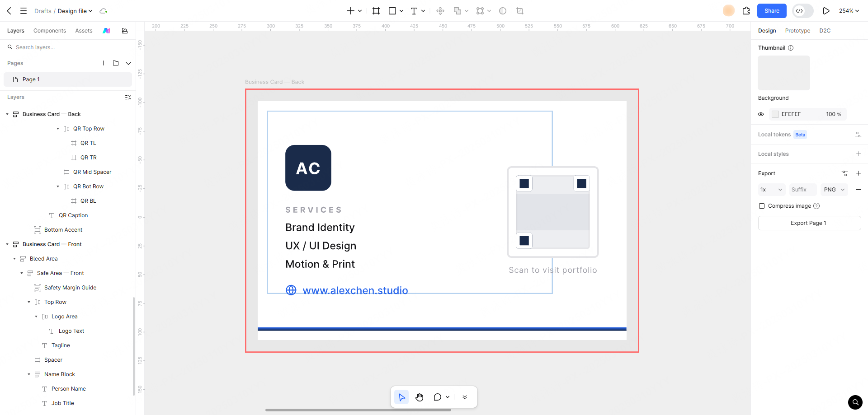This screenshot has height=415, width=868.
Task: Collapse the Business Card — Front layer
Action: pyautogui.click(x=7, y=244)
